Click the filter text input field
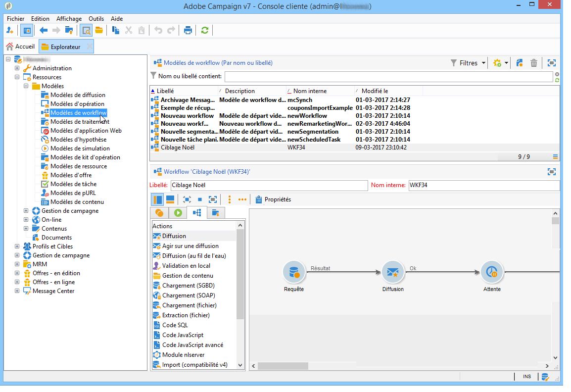 (388, 77)
